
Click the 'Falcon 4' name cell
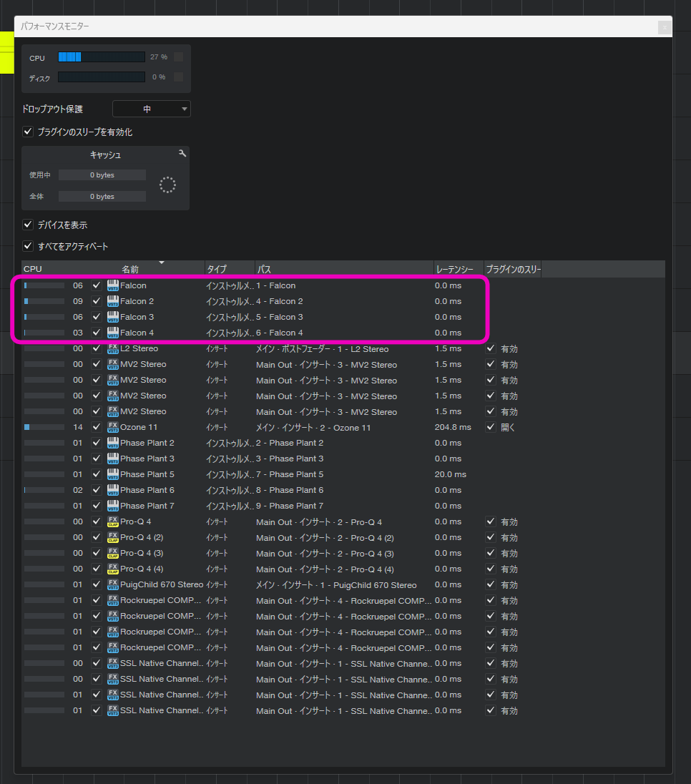click(137, 333)
